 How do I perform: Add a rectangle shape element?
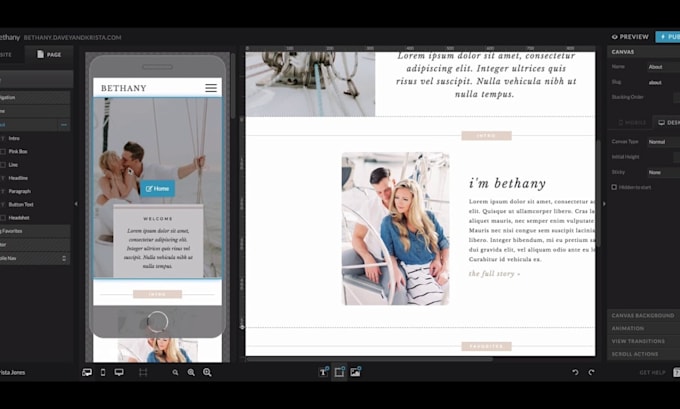[339, 372]
